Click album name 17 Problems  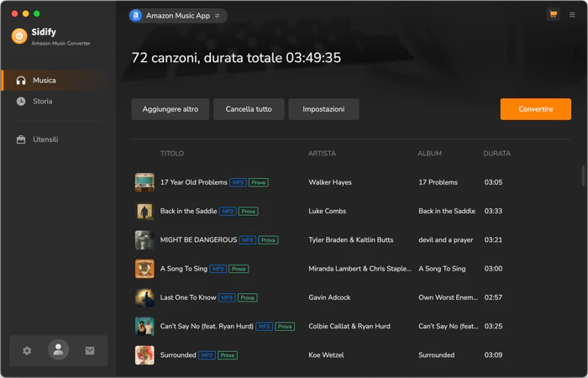[438, 182]
